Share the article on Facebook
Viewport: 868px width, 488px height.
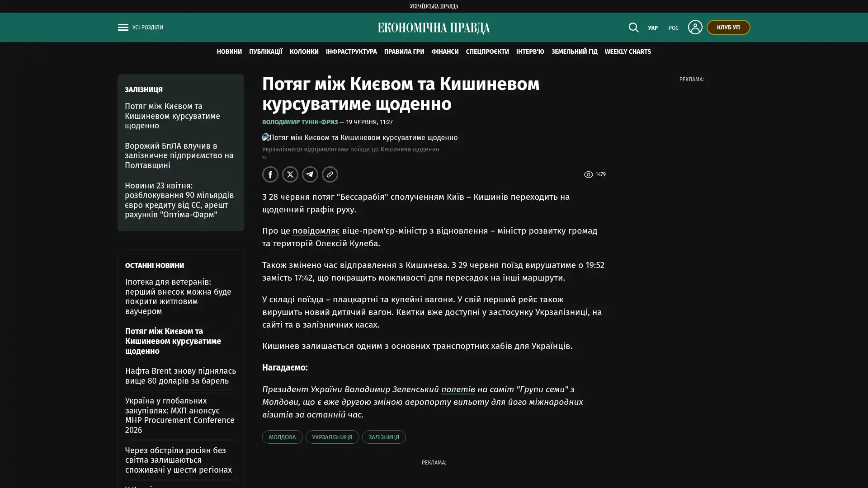(270, 174)
